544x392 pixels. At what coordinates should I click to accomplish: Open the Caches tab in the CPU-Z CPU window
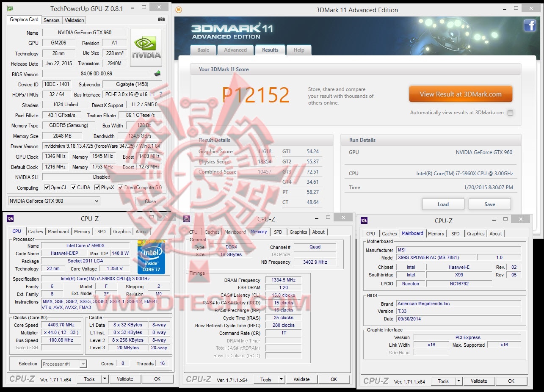pyautogui.click(x=36, y=232)
